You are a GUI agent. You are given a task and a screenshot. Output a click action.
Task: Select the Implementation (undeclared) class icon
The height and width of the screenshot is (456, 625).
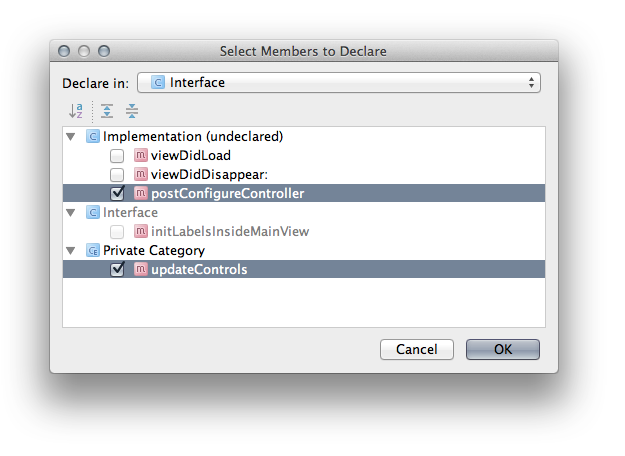coord(93,137)
